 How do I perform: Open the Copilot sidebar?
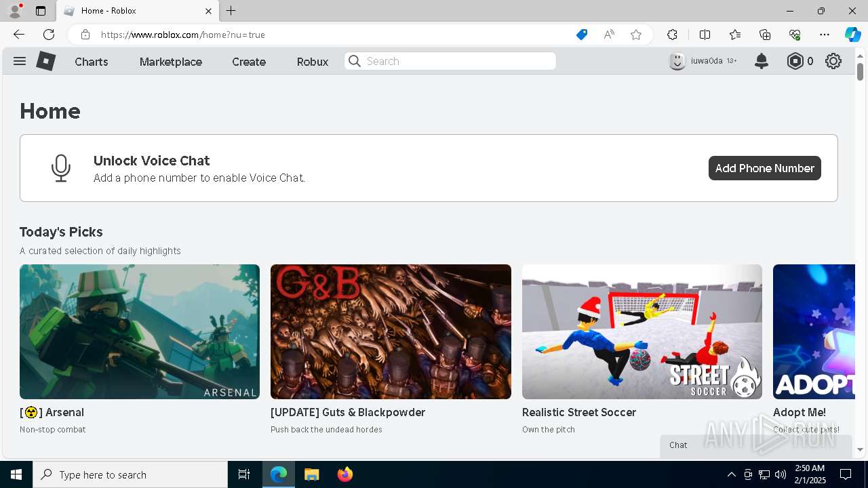point(852,35)
